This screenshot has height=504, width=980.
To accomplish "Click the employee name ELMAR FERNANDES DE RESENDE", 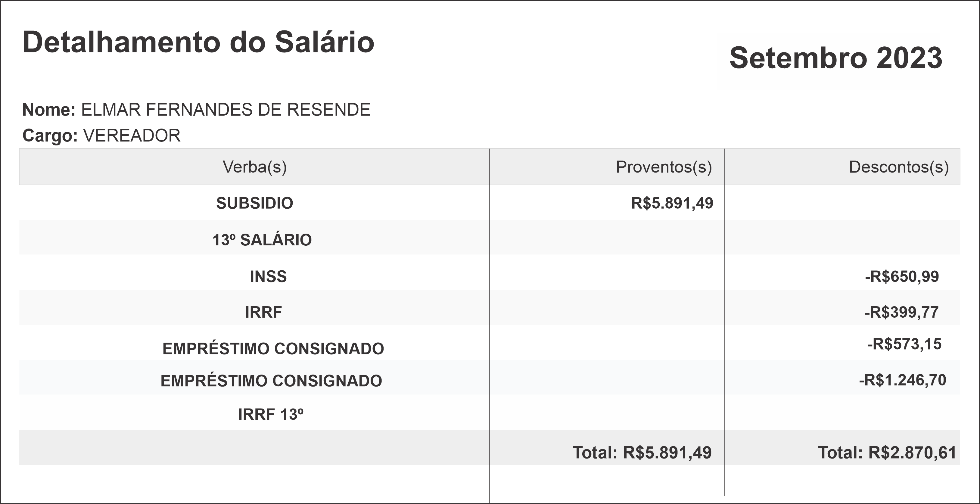I will point(226,110).
